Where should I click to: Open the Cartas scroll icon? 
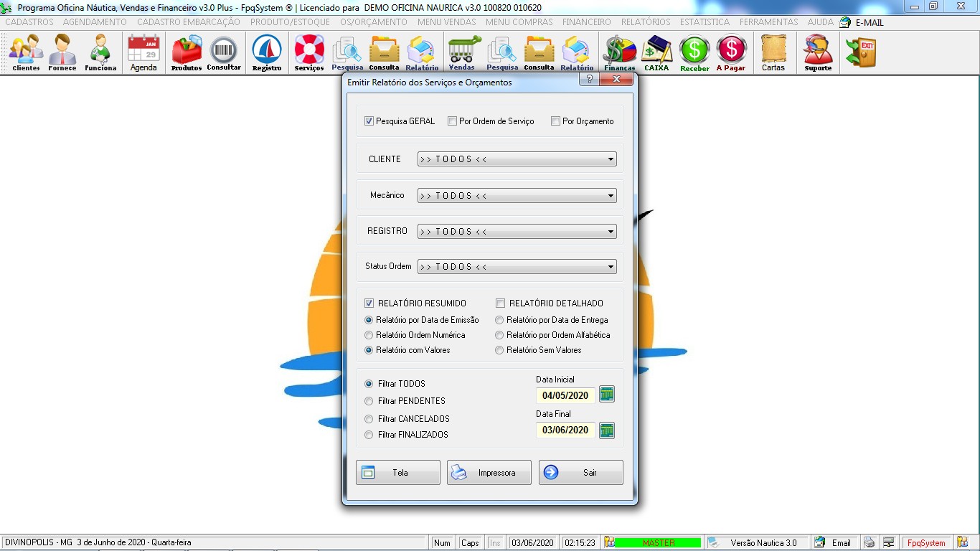pos(773,53)
